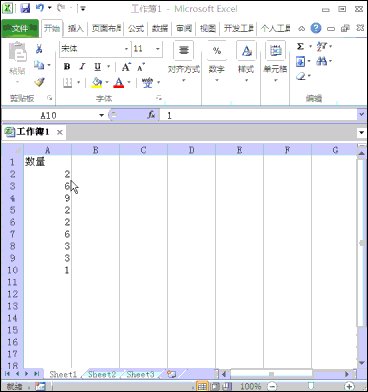Screen dimensions: 368x392
Task: Go to first sheet navigation arrow
Action: (x=7, y=374)
